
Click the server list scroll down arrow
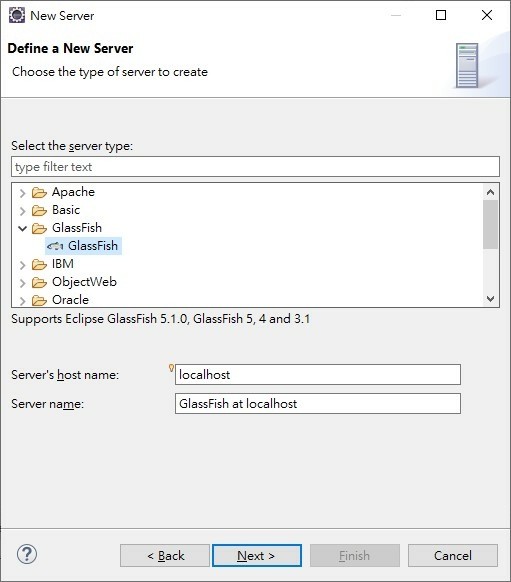pyautogui.click(x=490, y=299)
